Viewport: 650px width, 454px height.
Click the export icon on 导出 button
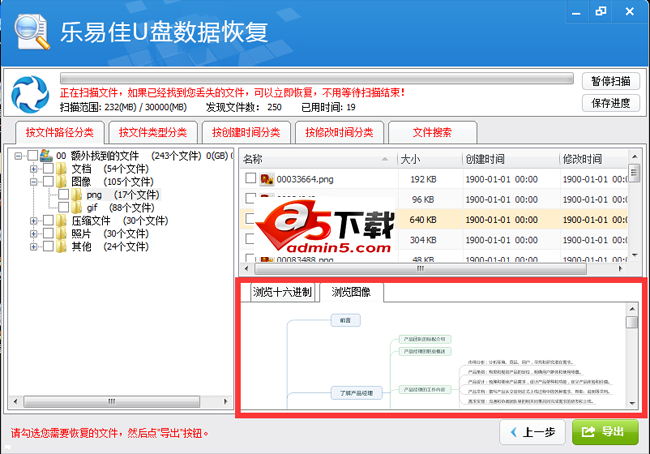click(588, 432)
